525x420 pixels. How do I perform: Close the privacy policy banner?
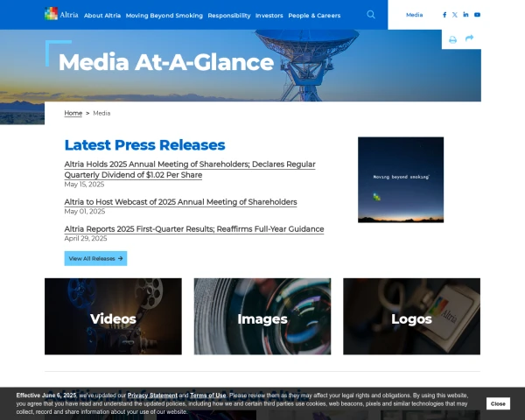tap(498, 403)
